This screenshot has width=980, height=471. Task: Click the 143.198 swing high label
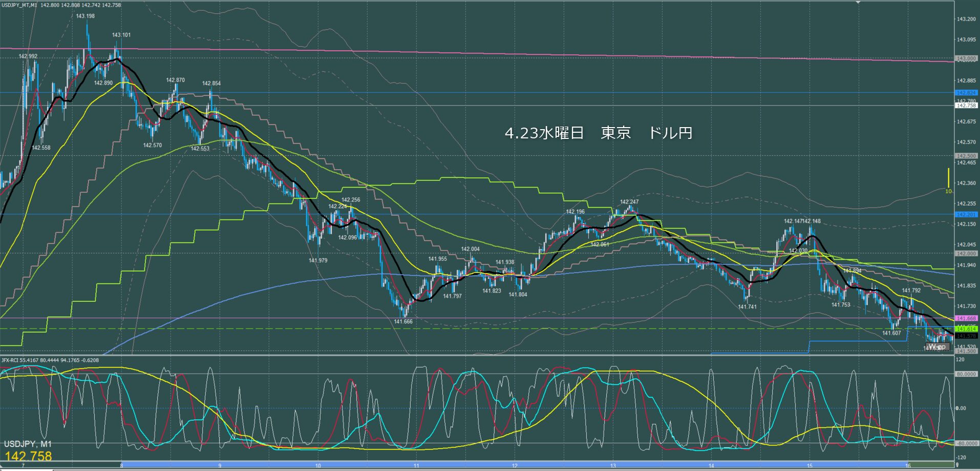point(86,16)
